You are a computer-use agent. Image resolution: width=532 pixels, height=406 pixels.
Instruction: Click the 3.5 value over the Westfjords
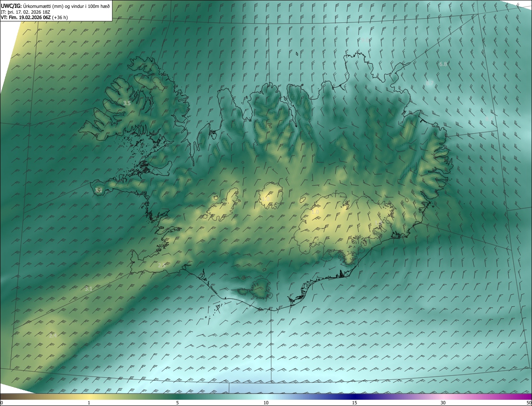[127, 103]
